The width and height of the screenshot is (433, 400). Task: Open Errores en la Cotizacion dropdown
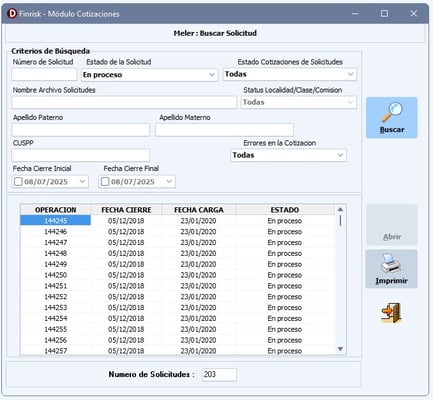[340, 155]
